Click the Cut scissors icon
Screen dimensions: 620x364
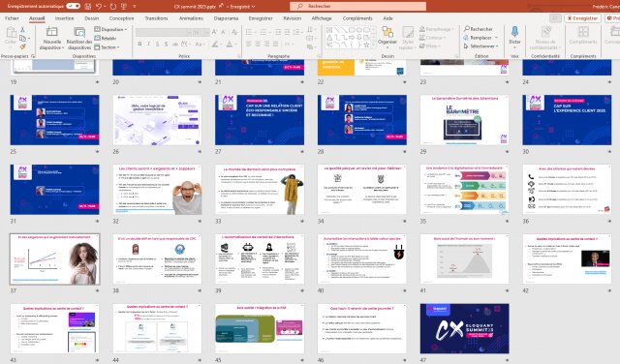point(22,30)
